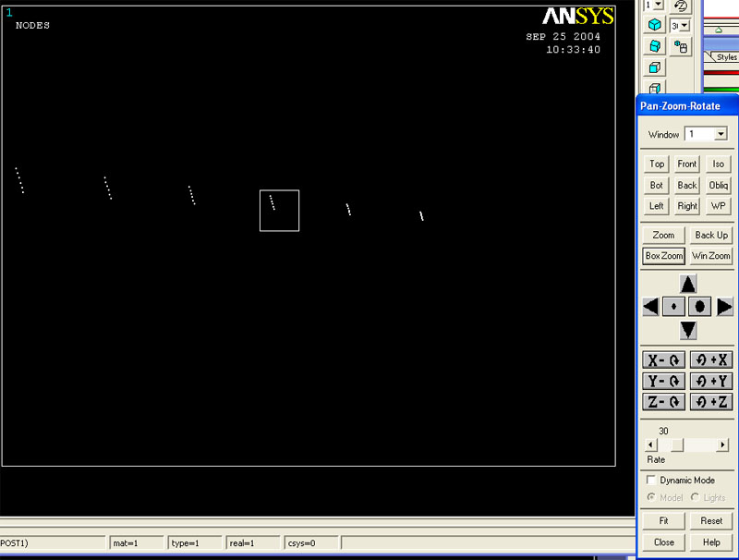Pan the view down with the down arrow

688,330
